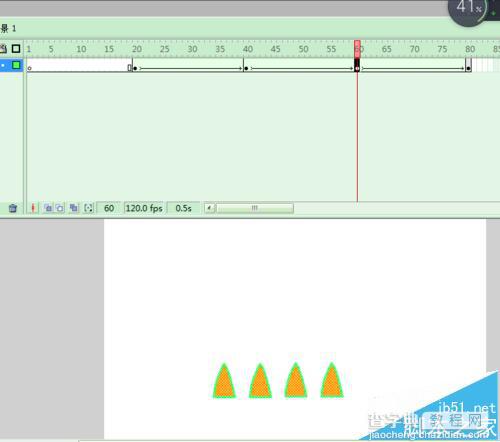Click the horizontal timeline scrollbar thumb

255,208
